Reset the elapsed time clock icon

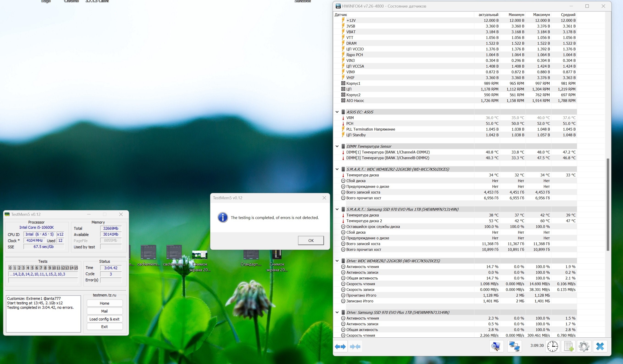pyautogui.click(x=552, y=346)
